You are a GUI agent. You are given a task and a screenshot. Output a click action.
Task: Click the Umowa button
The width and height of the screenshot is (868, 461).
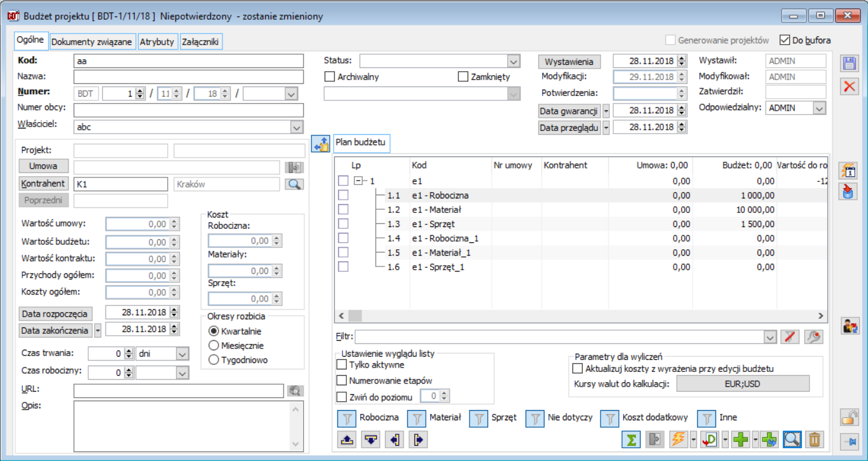(44, 166)
